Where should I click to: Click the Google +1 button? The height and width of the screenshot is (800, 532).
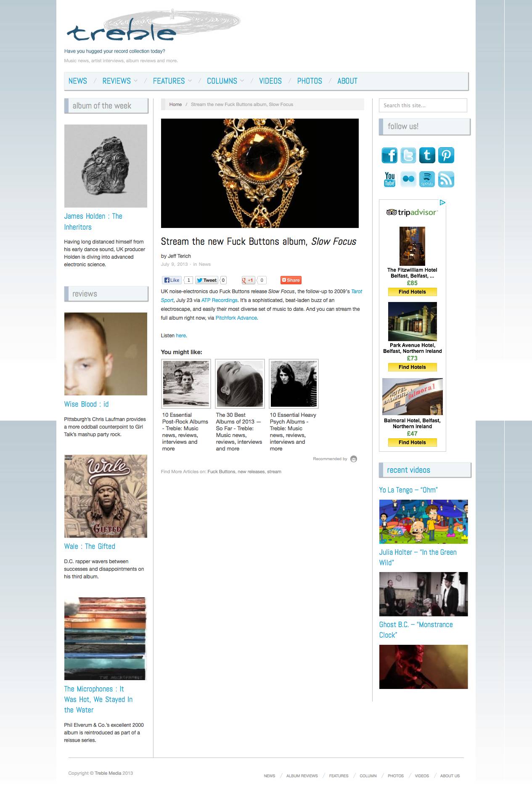coord(248,280)
